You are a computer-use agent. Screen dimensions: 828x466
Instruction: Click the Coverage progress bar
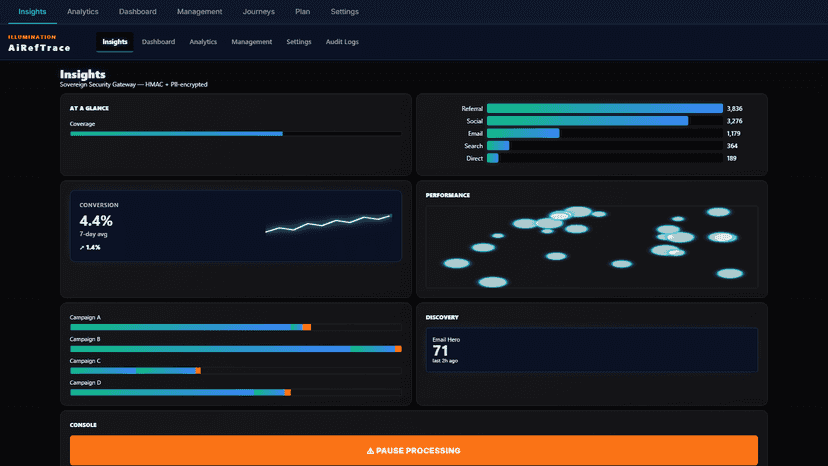coord(236,134)
